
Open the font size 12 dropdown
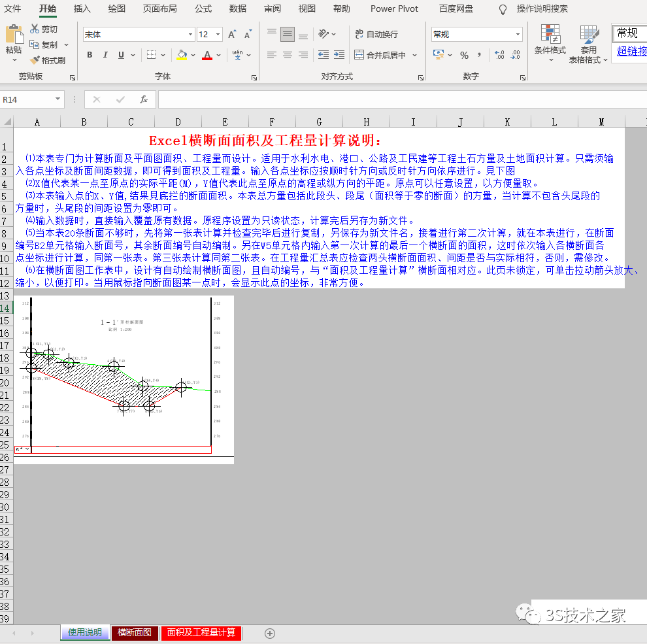click(218, 35)
